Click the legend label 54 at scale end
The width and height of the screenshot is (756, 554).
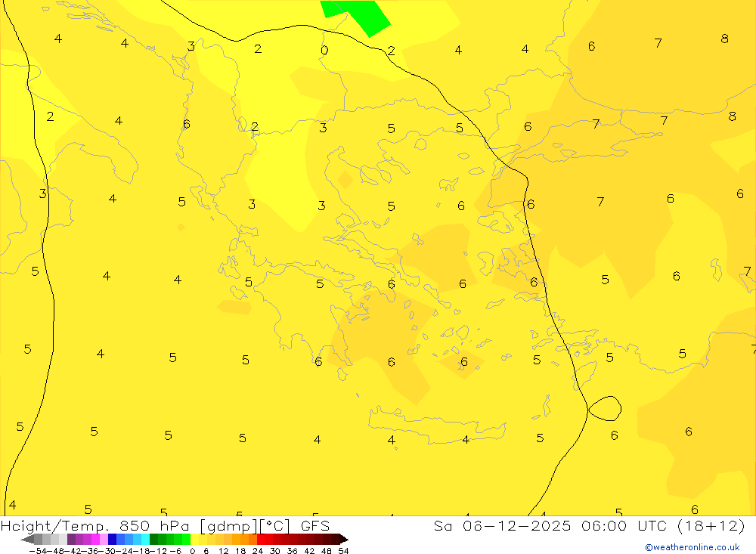(343, 551)
